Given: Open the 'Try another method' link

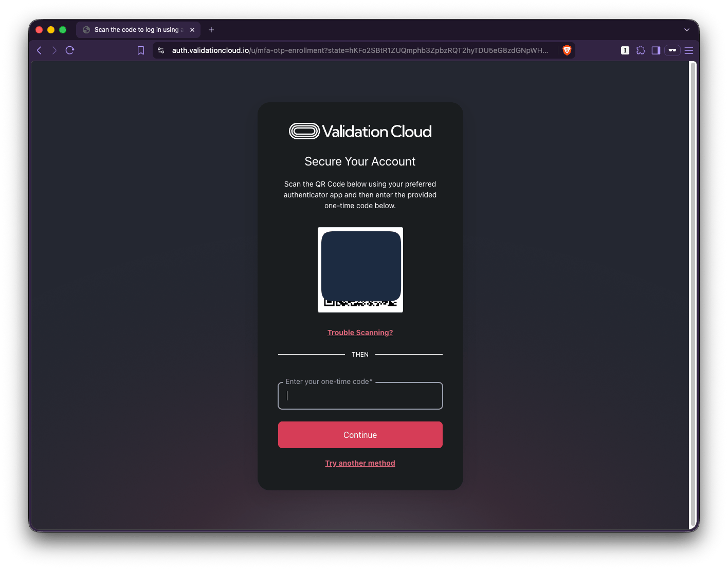Looking at the screenshot, I should pos(360,463).
